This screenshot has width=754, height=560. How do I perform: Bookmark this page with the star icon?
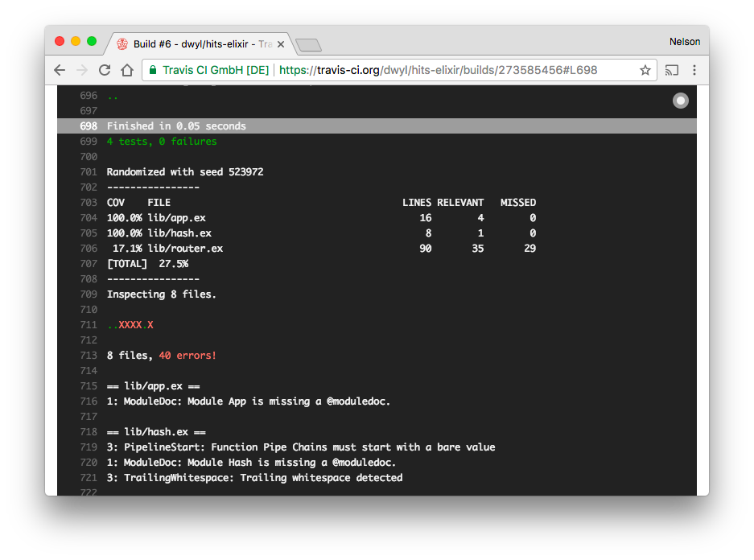pyautogui.click(x=645, y=70)
